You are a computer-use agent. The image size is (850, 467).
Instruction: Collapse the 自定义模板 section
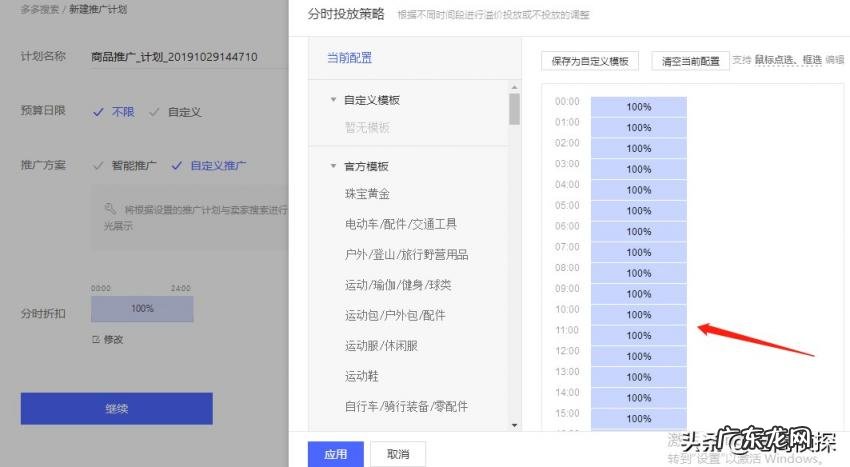[x=334, y=100]
